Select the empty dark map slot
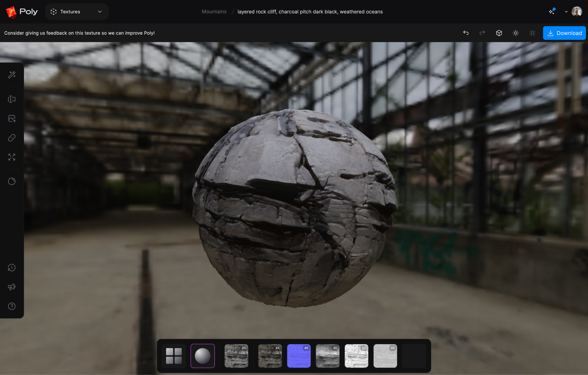The image size is (588, 375). pyautogui.click(x=414, y=356)
